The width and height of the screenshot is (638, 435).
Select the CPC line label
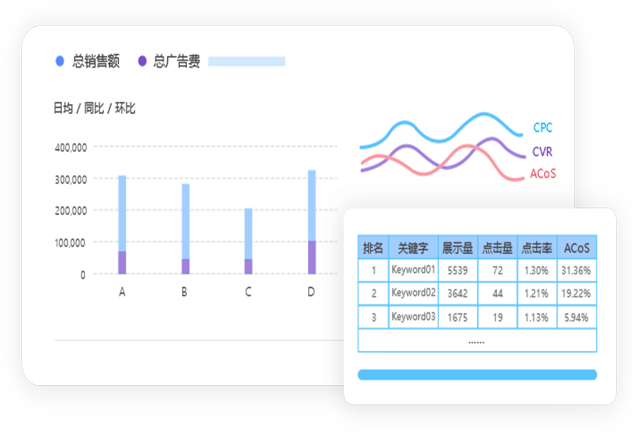[x=542, y=128]
